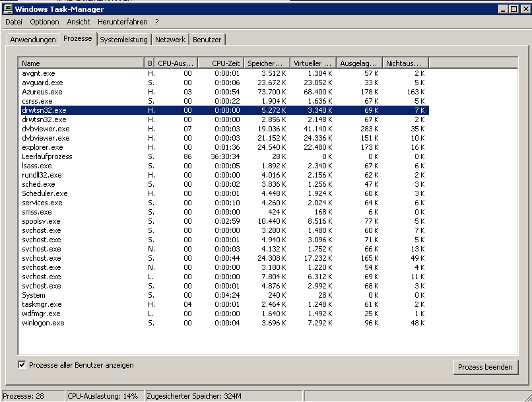Open the Herunterfahren menu

pyautogui.click(x=123, y=22)
